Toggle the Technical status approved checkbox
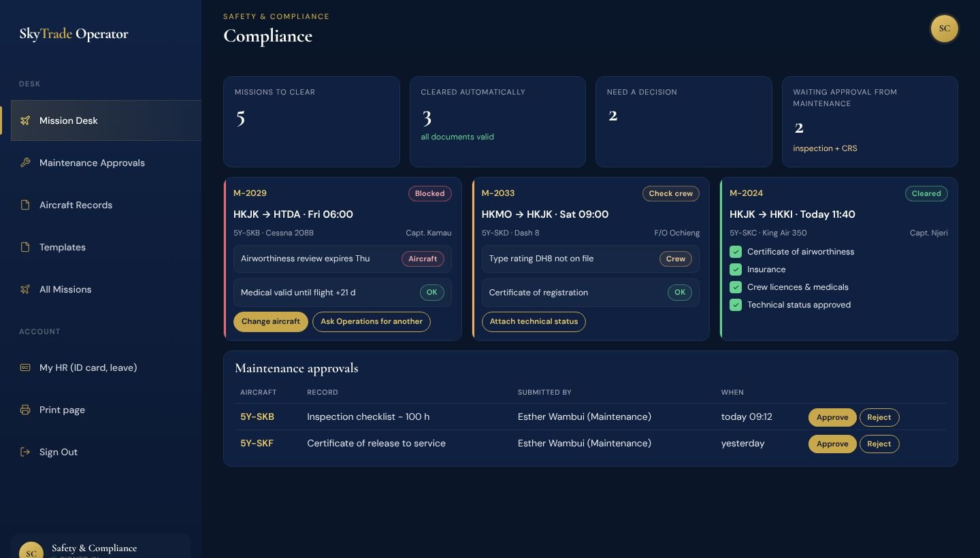This screenshot has height=558, width=980. pos(736,305)
